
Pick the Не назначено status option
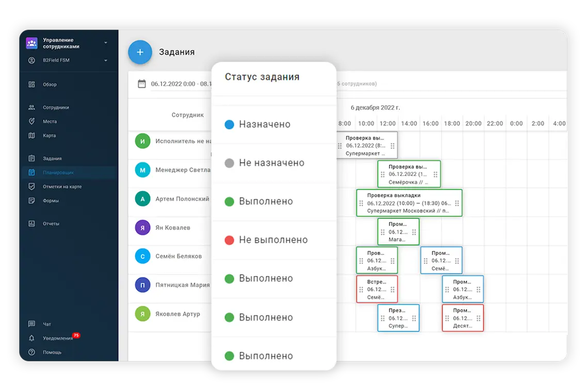tap(271, 163)
